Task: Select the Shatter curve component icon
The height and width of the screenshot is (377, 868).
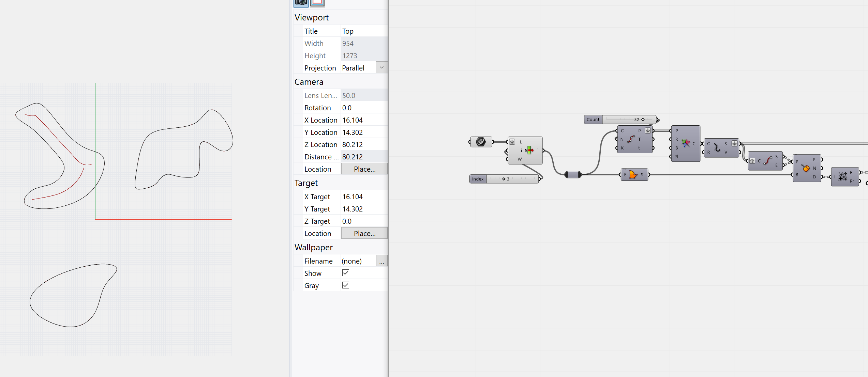Action: 717,148
